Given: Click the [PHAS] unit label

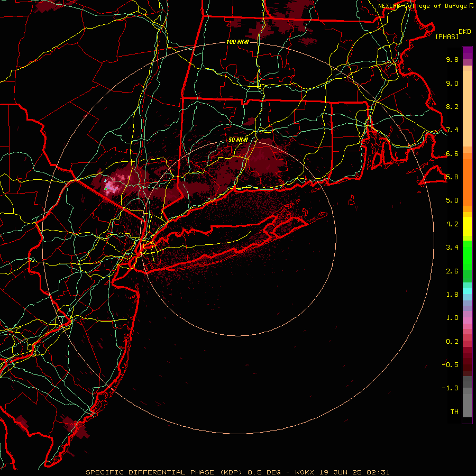Looking at the screenshot, I should [x=447, y=36].
